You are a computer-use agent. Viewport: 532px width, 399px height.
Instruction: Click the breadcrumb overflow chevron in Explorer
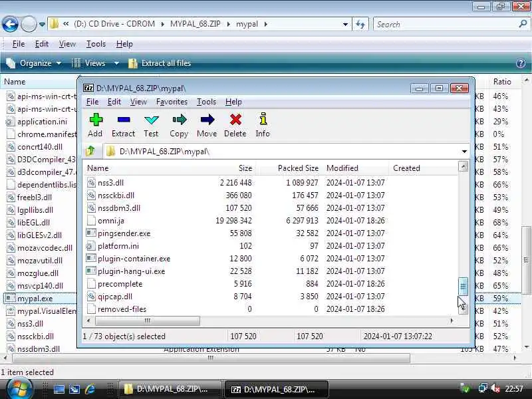66,24
